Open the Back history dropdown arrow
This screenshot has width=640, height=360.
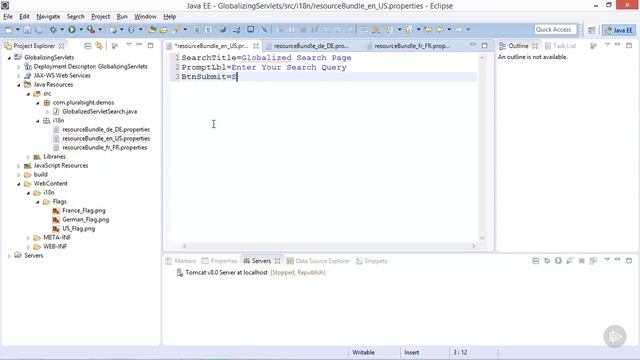(449, 29)
